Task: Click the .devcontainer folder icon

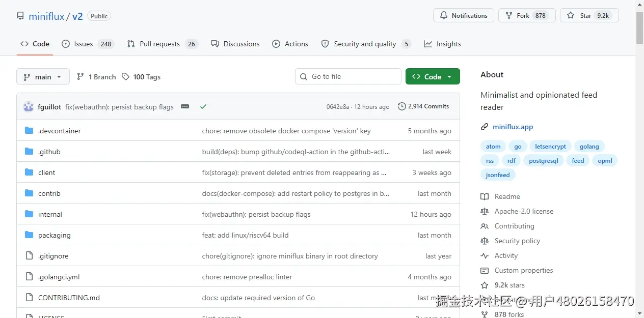Action: (x=29, y=131)
